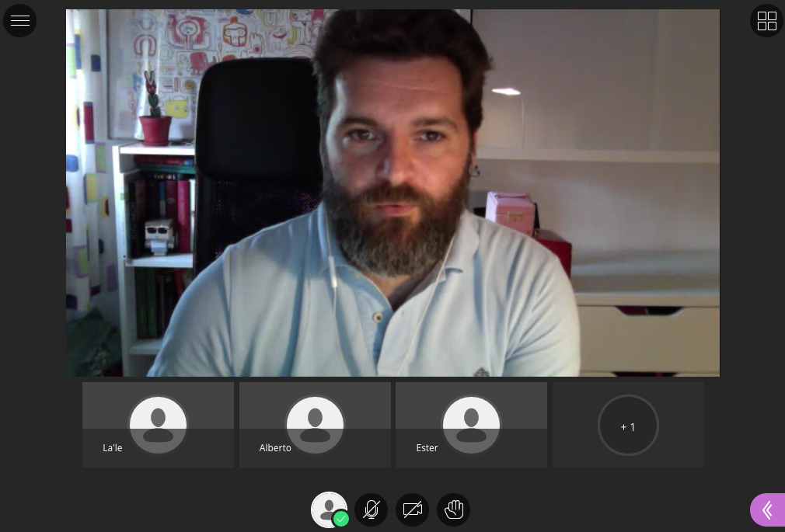This screenshot has height=532, width=785.
Task: Show the +1 additional participant
Action: click(628, 426)
